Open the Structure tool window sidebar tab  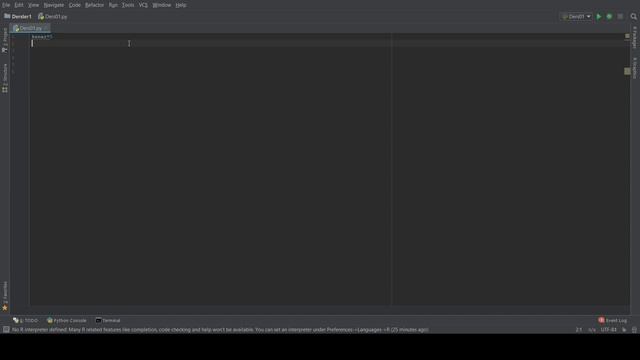(5, 78)
